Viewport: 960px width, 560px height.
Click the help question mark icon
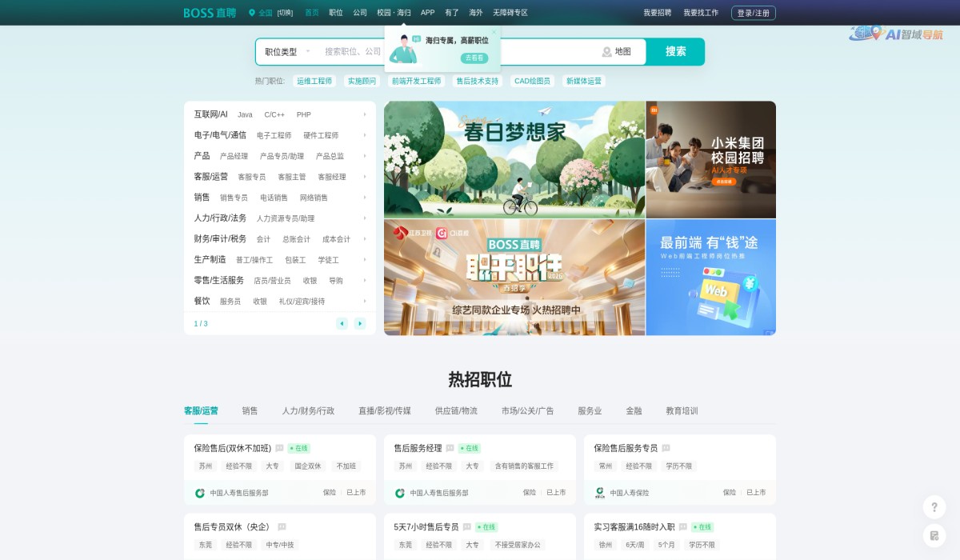(934, 507)
